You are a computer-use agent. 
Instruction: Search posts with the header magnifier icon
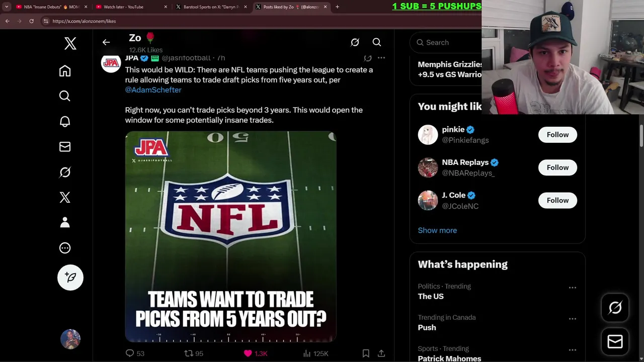(377, 42)
